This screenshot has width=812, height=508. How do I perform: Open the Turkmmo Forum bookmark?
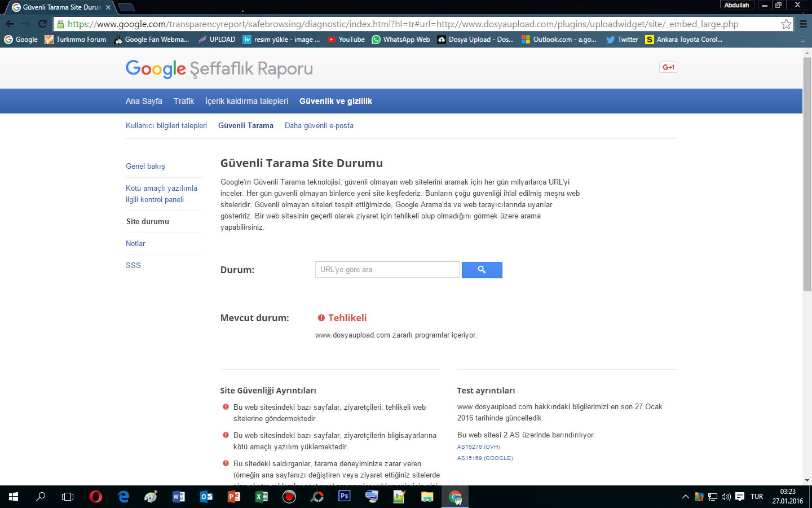76,40
